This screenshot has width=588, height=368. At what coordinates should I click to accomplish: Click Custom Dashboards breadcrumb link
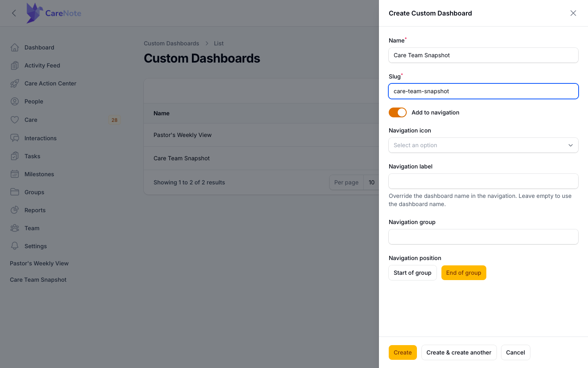(171, 43)
